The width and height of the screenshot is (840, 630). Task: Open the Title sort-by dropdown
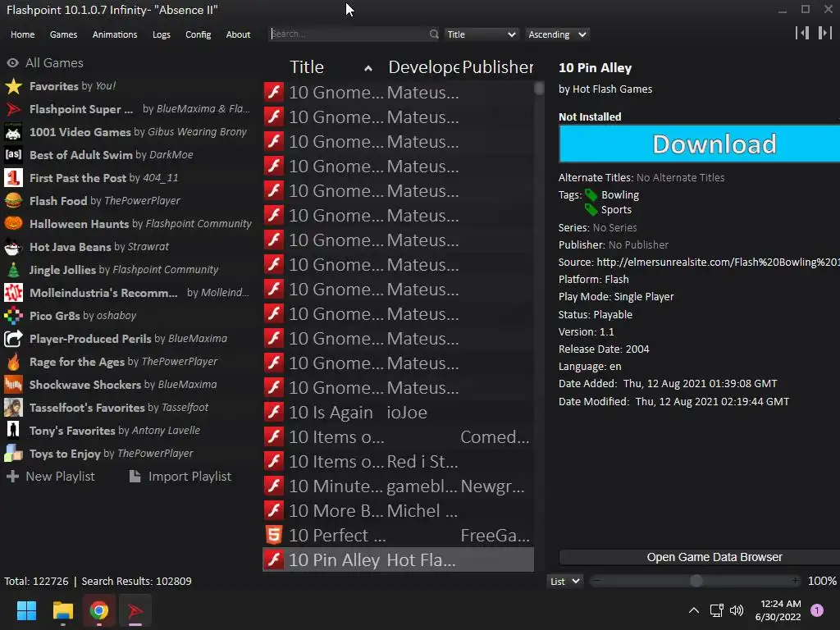click(481, 34)
